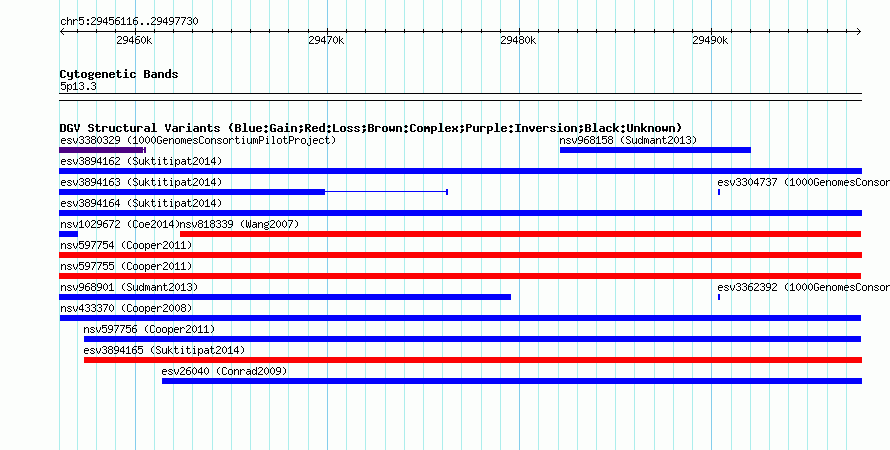Open the nsv968158 (Sudmant2013) label
This screenshot has width=890, height=450.
click(628, 140)
